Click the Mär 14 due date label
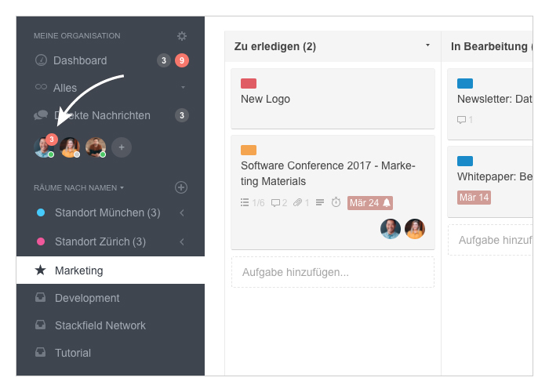The width and height of the screenshot is (549, 392). pos(474,198)
